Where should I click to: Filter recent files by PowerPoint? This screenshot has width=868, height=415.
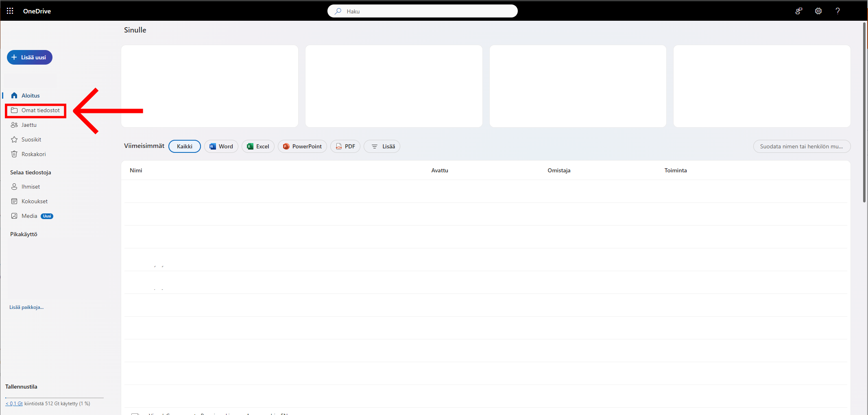[x=302, y=146]
